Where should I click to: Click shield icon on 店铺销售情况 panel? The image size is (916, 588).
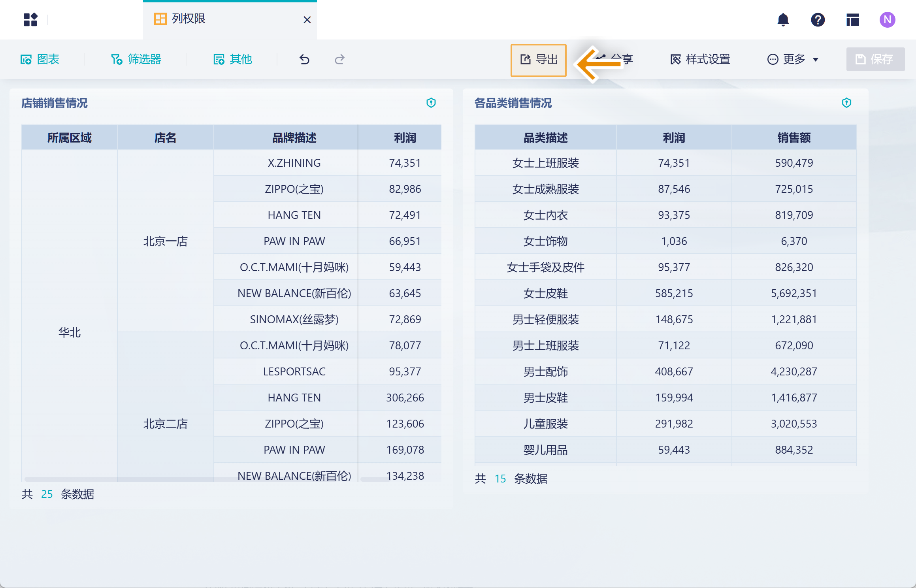coord(431,103)
